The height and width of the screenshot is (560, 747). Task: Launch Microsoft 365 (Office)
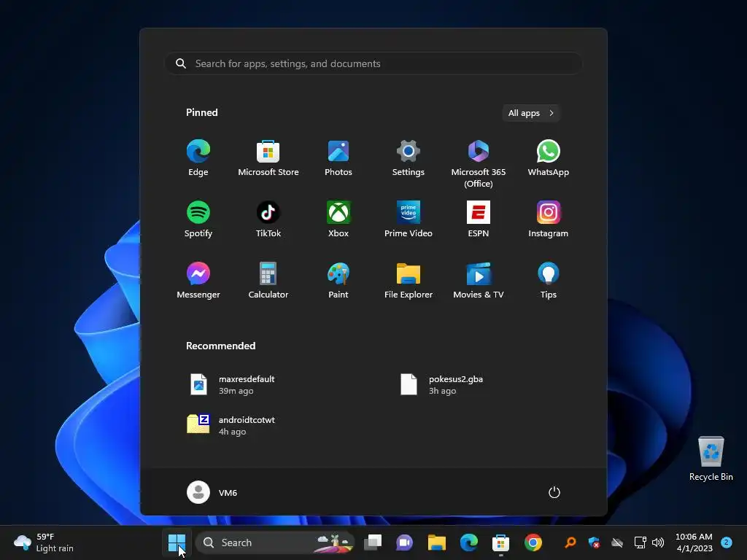(x=479, y=164)
